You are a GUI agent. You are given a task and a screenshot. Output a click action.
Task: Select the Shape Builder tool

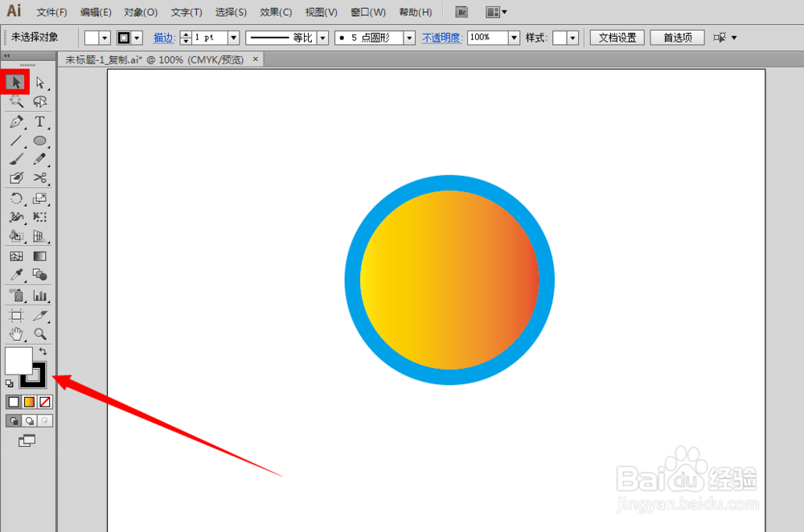[x=16, y=235]
